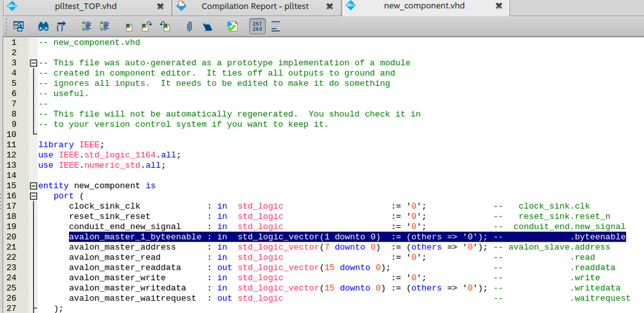Click the 'This file was auto-generated' comment line
The image size is (644, 313).
point(225,63)
